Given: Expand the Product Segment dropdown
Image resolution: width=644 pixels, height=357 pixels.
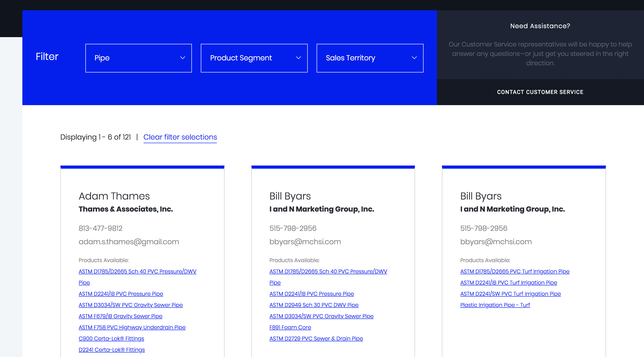Looking at the screenshot, I should pyautogui.click(x=254, y=58).
